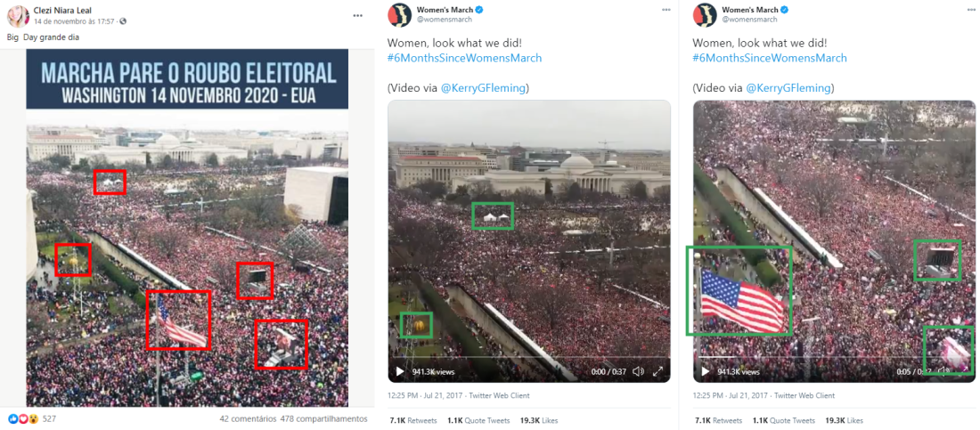Image resolution: width=980 pixels, height=430 pixels.
Task: Play the right tweet video
Action: click(x=705, y=371)
